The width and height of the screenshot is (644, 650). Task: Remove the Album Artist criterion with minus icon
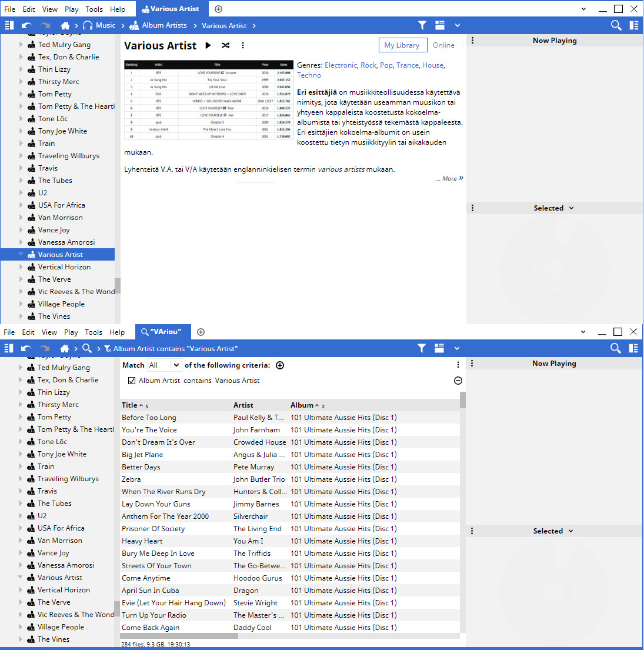coord(458,381)
